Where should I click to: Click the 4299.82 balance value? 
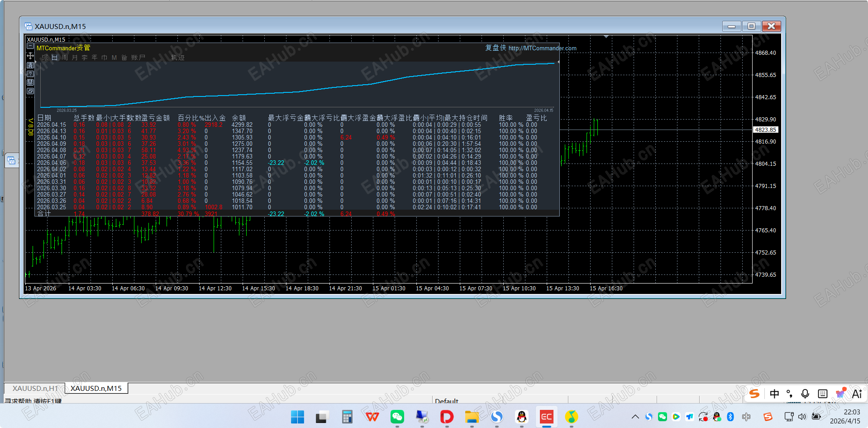[x=242, y=125]
